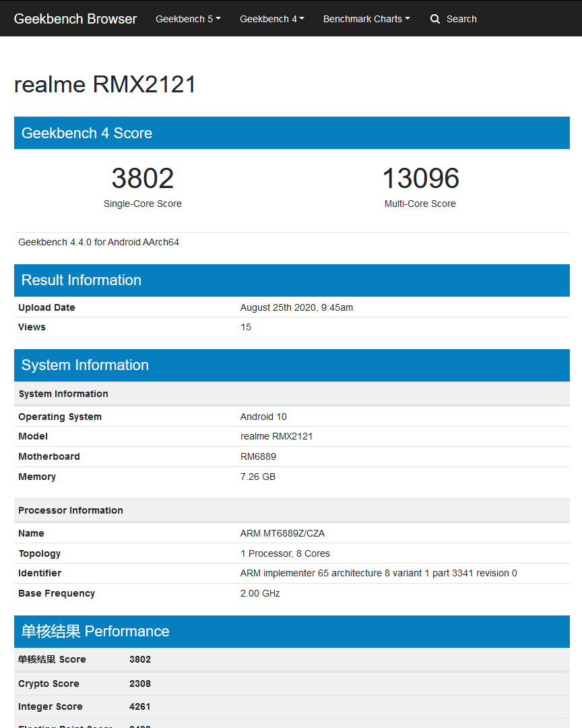This screenshot has height=728, width=582.
Task: Select the Base Frequency value 2.00 GHz
Action: (x=260, y=593)
